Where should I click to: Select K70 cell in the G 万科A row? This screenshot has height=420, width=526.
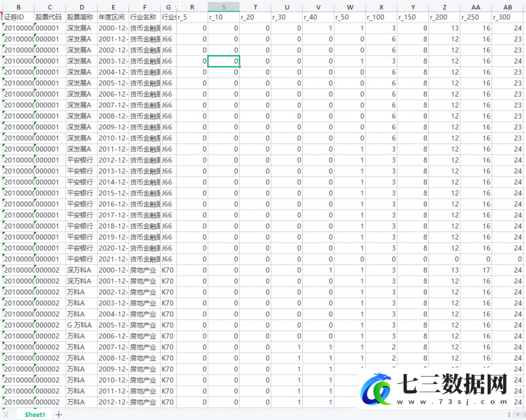(x=168, y=325)
